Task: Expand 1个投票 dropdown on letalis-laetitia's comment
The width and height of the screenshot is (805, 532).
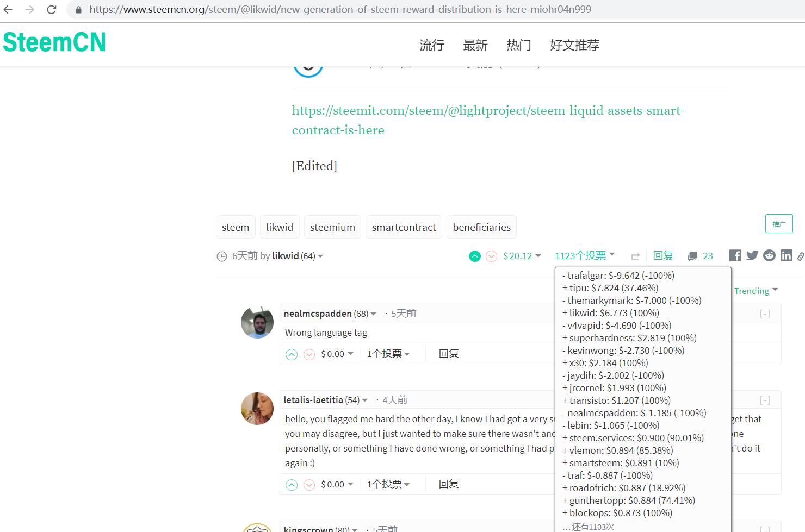Action: point(388,484)
